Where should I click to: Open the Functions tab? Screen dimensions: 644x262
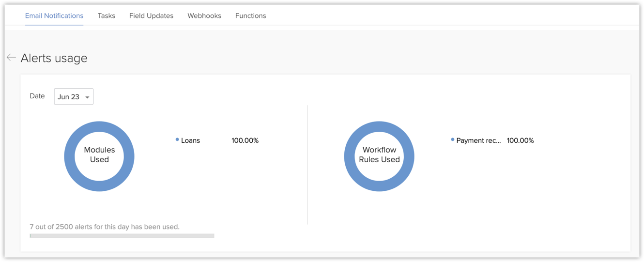coord(250,15)
